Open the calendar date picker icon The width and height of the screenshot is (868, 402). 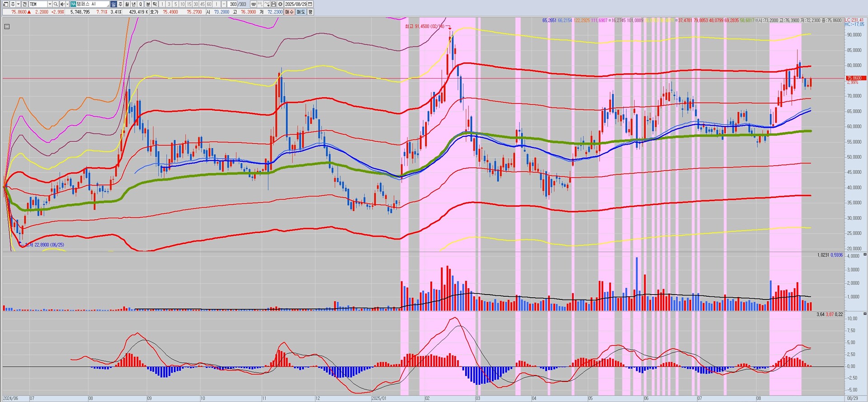[x=310, y=4]
